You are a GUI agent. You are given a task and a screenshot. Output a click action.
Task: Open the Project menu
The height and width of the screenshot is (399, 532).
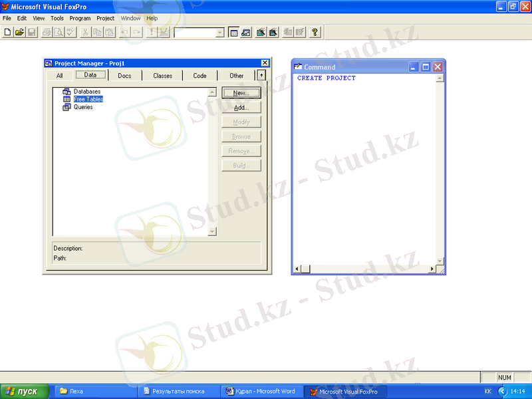coord(105,19)
